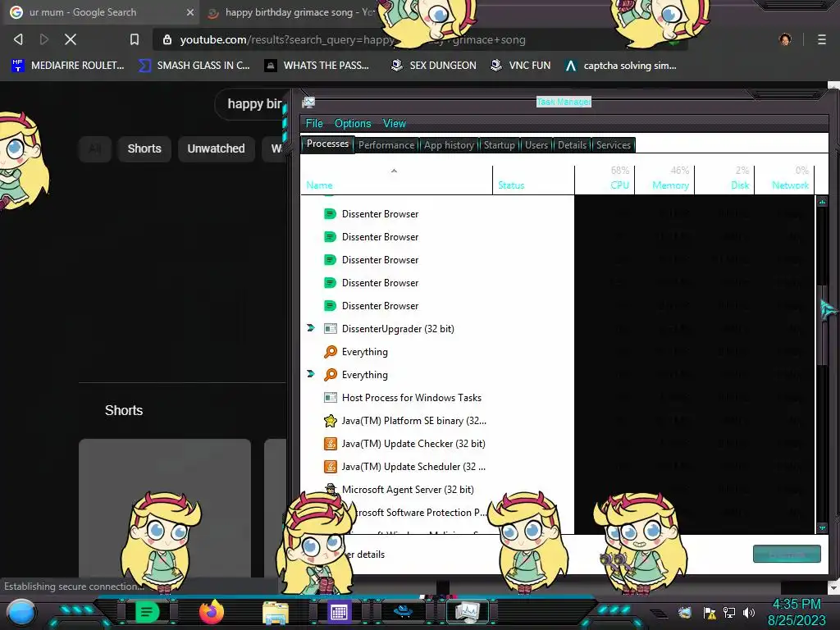The width and height of the screenshot is (840, 630).
Task: Open File Explorer from the taskbar
Action: point(276,612)
